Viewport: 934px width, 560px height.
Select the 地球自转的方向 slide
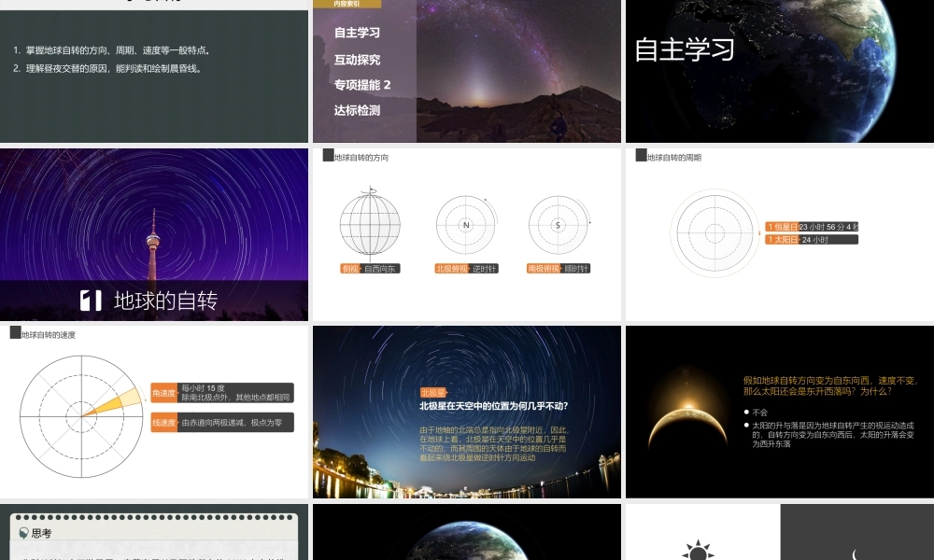click(466, 234)
